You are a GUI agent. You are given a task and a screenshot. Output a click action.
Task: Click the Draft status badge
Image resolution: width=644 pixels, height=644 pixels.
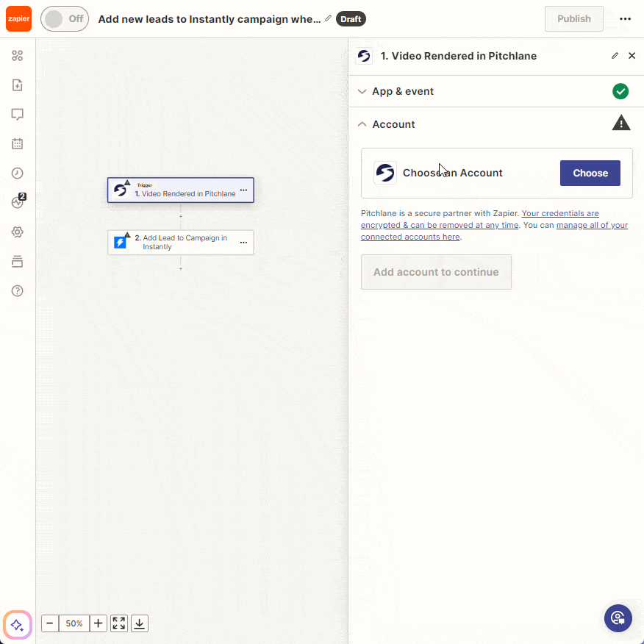pyautogui.click(x=351, y=19)
